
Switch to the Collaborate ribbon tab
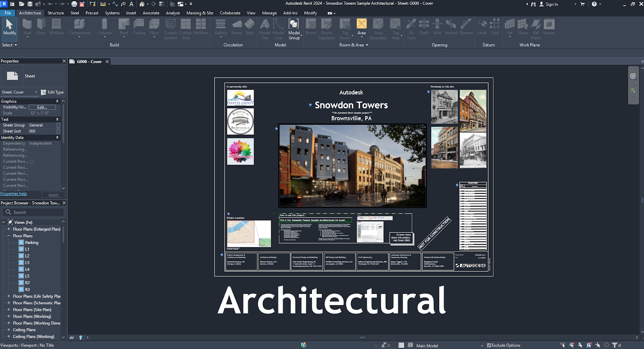pyautogui.click(x=230, y=13)
